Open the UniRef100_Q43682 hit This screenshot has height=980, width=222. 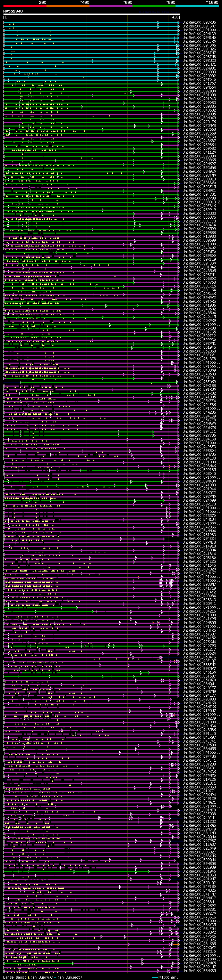tap(199, 110)
